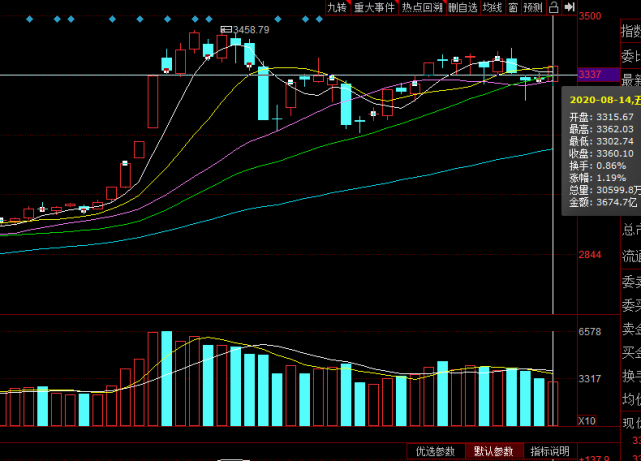
Task: Click the 6578 volume axis label
Action: point(590,331)
